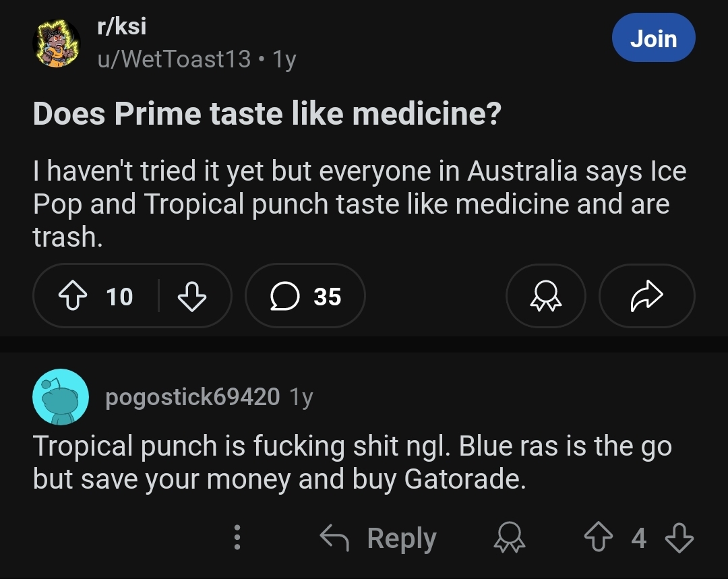Open u/WetToast13's profile
This screenshot has height=579, width=728.
coord(174,60)
